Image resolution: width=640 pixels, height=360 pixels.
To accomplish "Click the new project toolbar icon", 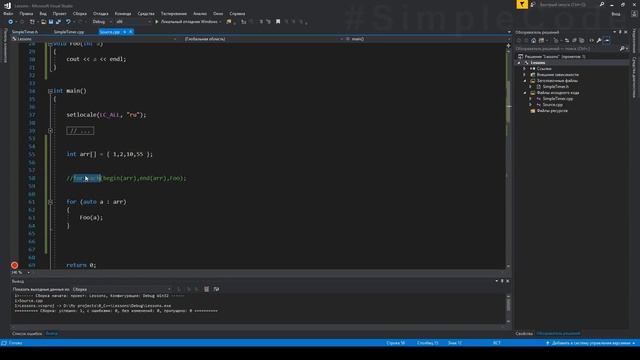I will click(32, 22).
